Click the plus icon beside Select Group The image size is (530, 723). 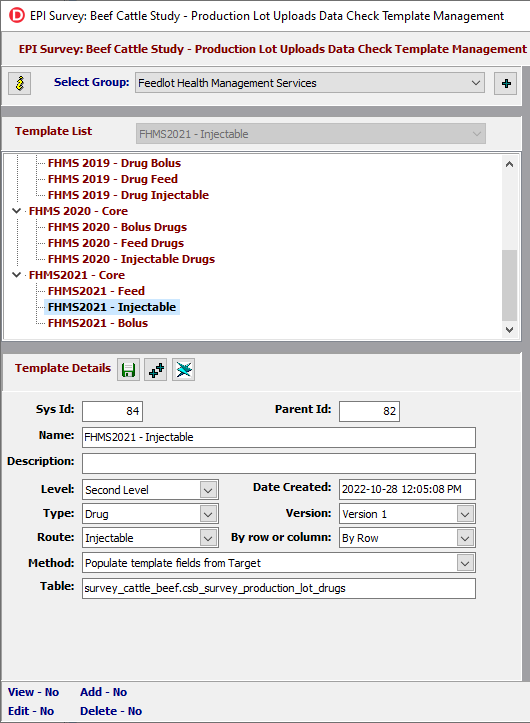click(506, 83)
